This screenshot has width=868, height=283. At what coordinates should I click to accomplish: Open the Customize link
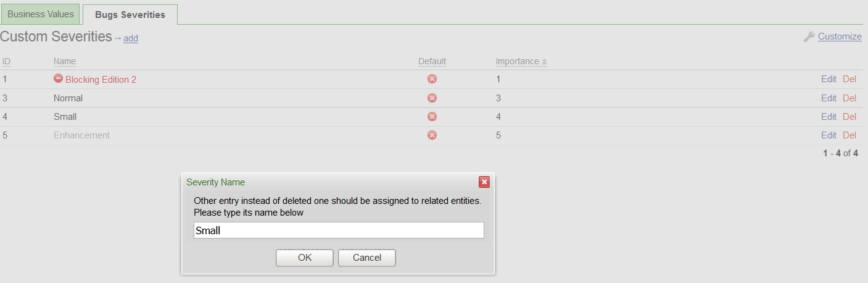pyautogui.click(x=840, y=36)
